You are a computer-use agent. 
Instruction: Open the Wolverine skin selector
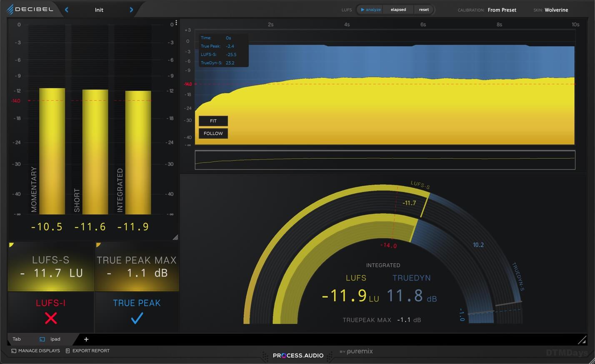(557, 10)
